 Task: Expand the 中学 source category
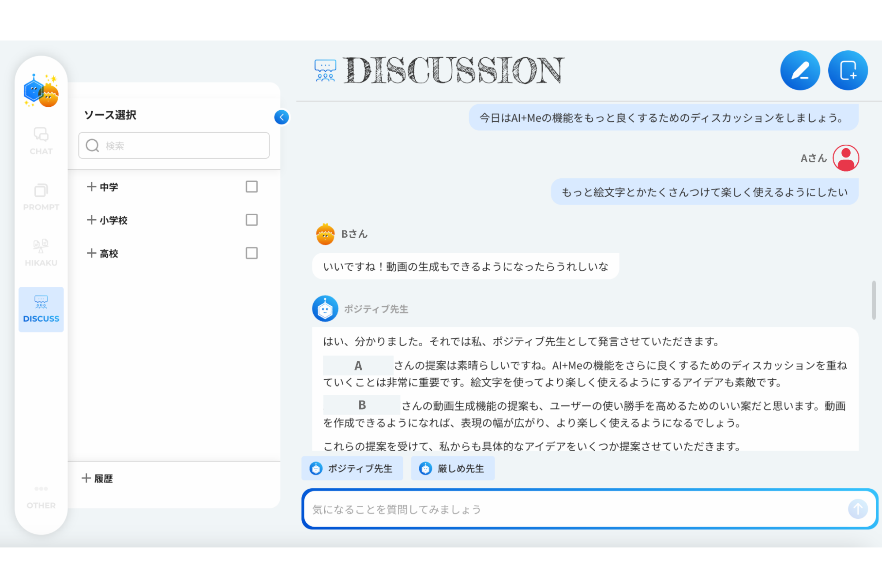[x=91, y=187]
